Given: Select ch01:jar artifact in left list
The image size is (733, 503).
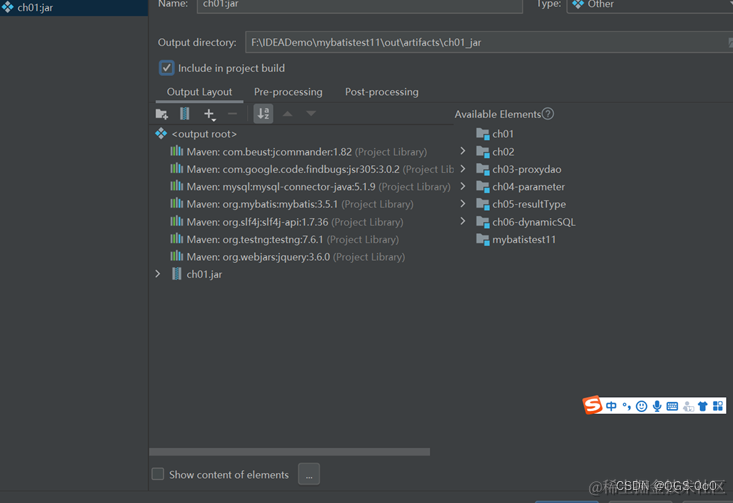Looking at the screenshot, I should coord(74,7).
